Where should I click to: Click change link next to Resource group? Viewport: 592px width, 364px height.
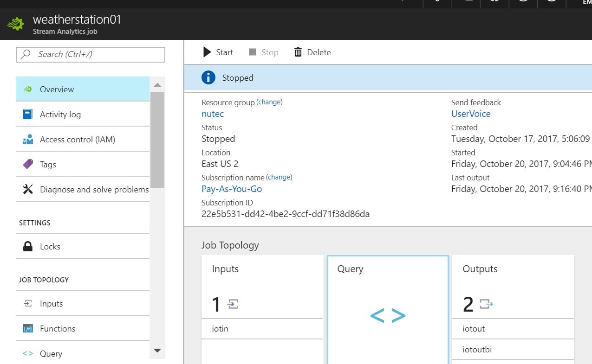270,102
